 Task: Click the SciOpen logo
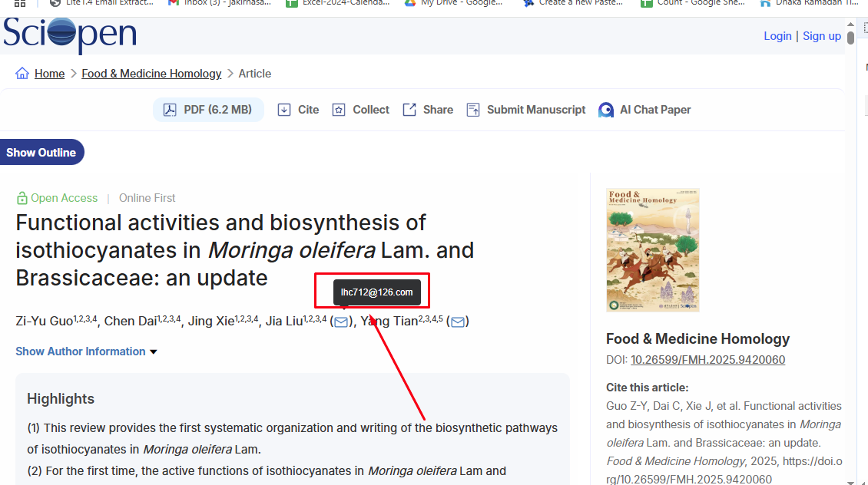[69, 35]
